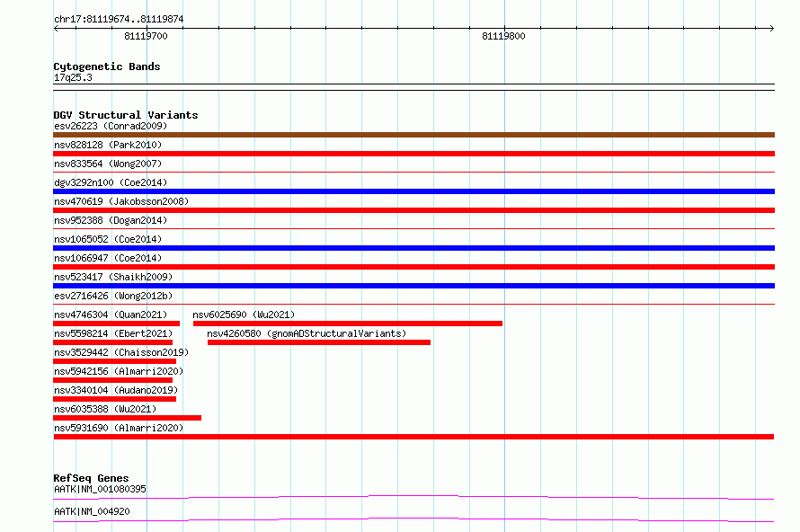Select variant nsv3340104 (Audano2019) label
The image size is (800, 532).
tap(116, 390)
